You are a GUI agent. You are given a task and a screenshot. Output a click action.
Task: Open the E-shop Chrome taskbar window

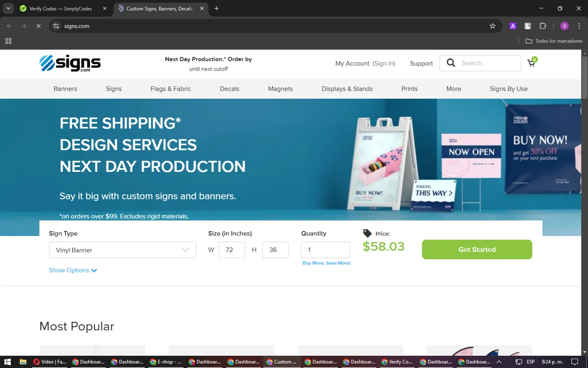coord(165,362)
